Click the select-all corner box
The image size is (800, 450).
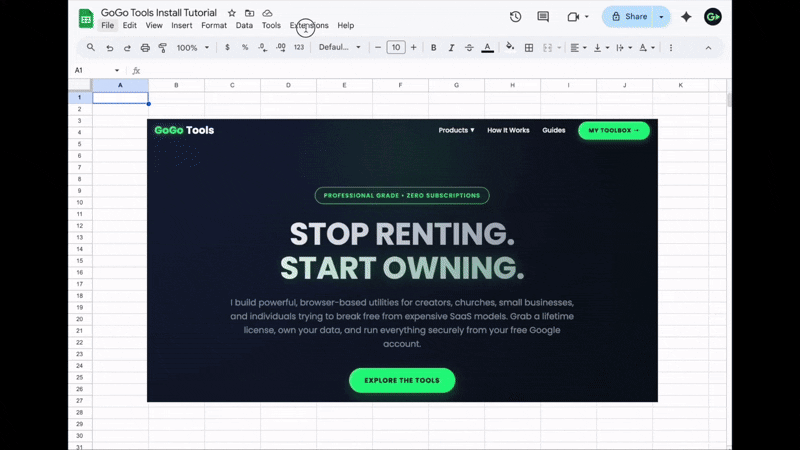click(80, 85)
